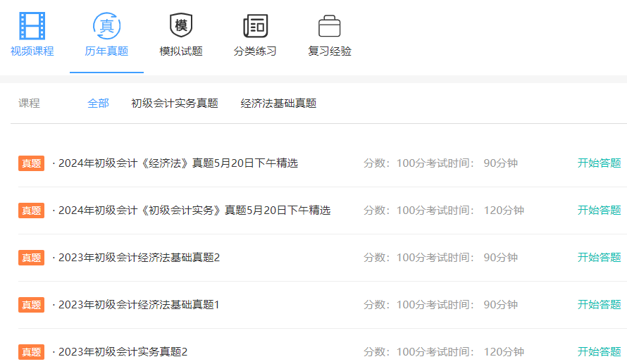Click the 复习经验 briefcase icon
Viewport: 627px width, 364px height.
(329, 26)
